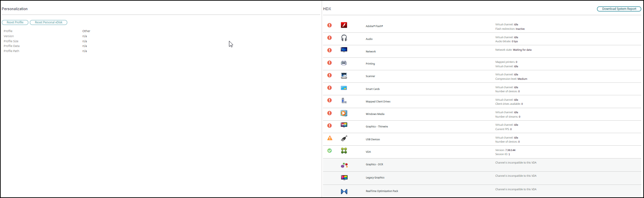Click the Adobe Flash red error status
This screenshot has width=644, height=198.
point(329,25)
